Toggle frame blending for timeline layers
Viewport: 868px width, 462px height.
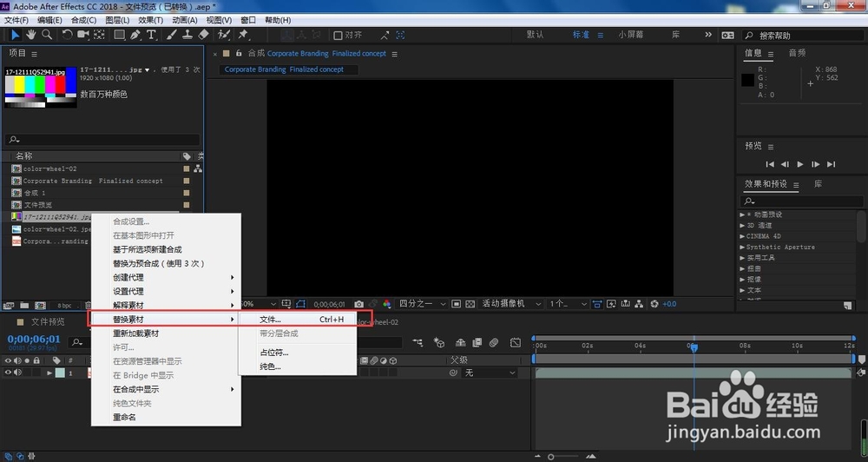point(477,343)
